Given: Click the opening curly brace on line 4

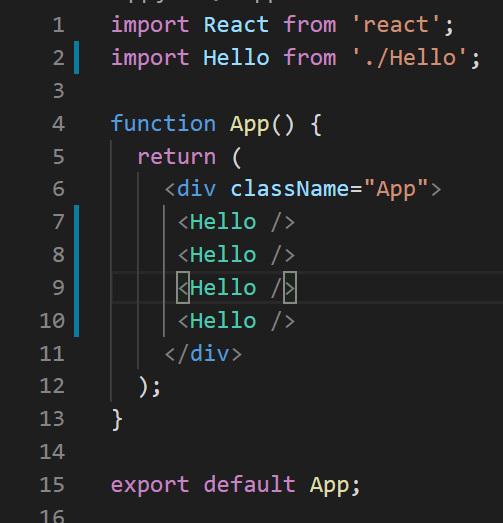Looking at the screenshot, I should pos(316,124).
